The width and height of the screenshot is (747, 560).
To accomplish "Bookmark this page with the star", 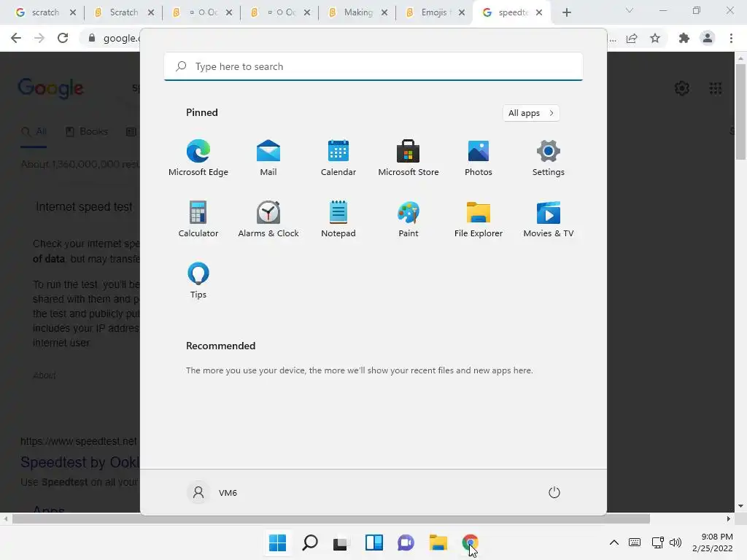I will tap(655, 38).
